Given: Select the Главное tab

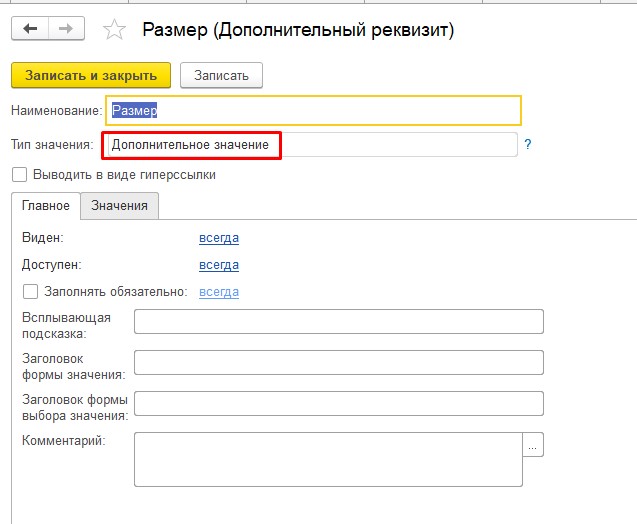Looking at the screenshot, I should coord(46,206).
